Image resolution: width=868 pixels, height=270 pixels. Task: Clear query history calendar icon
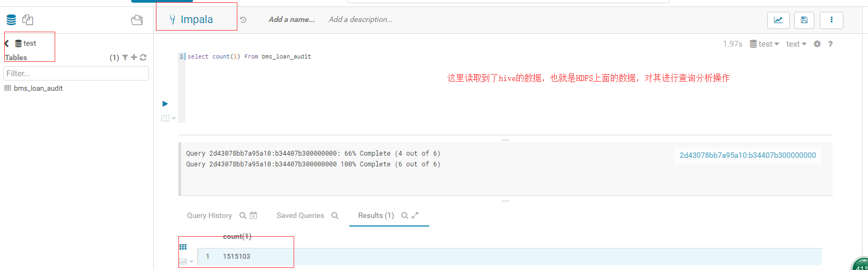click(x=253, y=215)
